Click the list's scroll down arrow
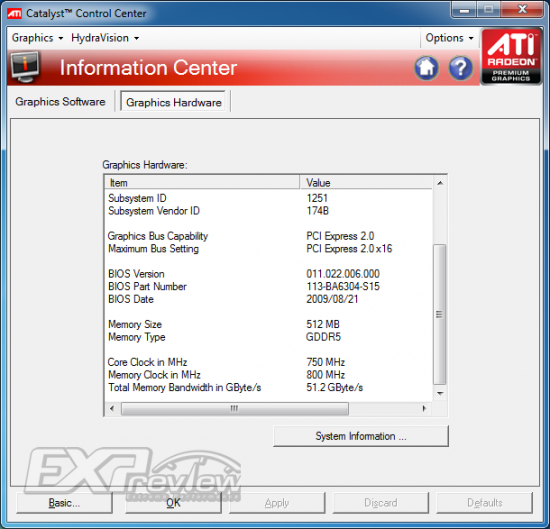 pyautogui.click(x=440, y=394)
